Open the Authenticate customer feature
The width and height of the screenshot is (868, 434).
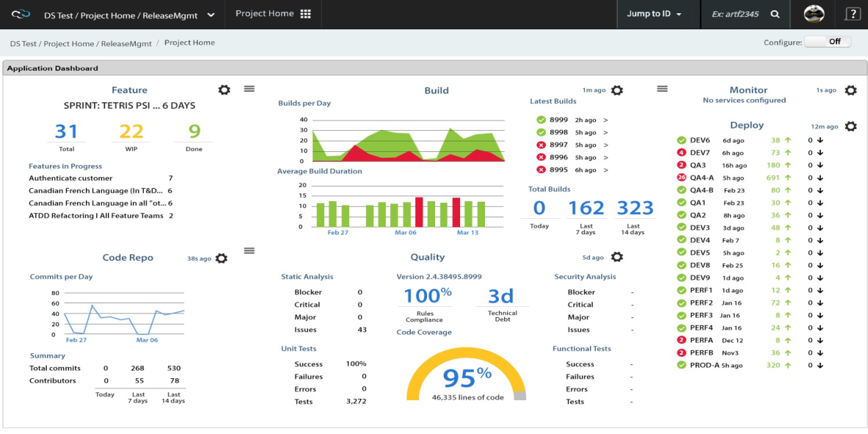70,178
